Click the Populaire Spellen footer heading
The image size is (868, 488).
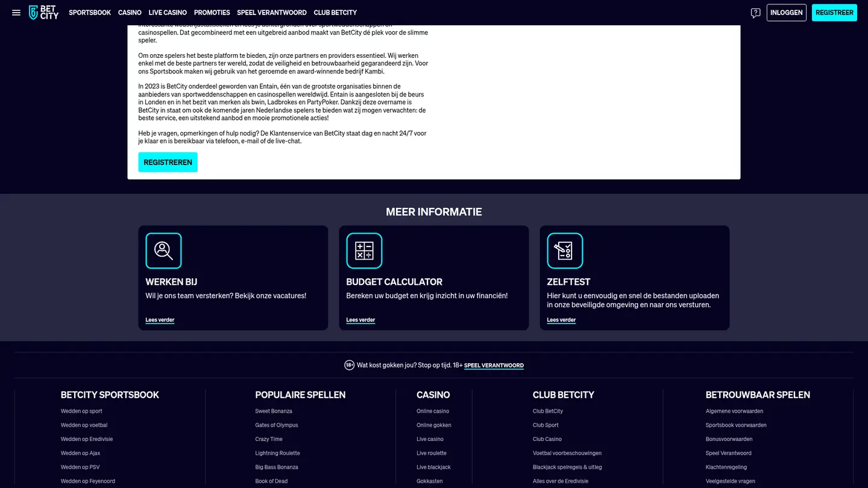(300, 395)
